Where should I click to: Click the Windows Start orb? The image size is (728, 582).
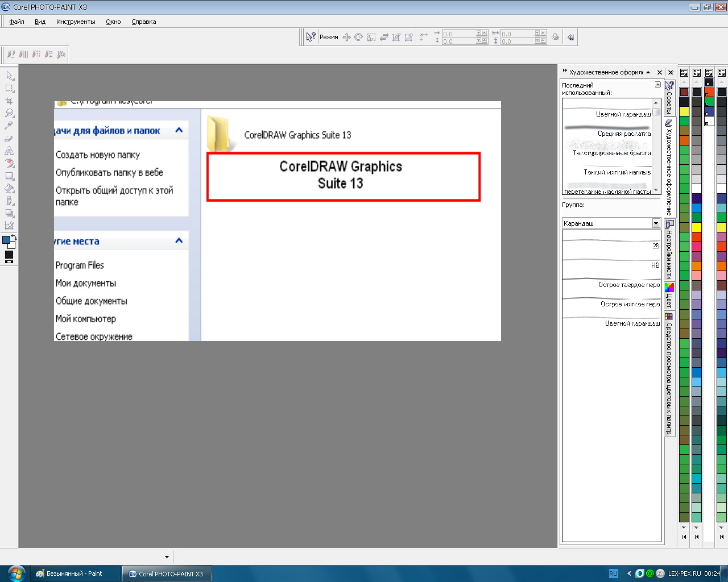click(16, 573)
